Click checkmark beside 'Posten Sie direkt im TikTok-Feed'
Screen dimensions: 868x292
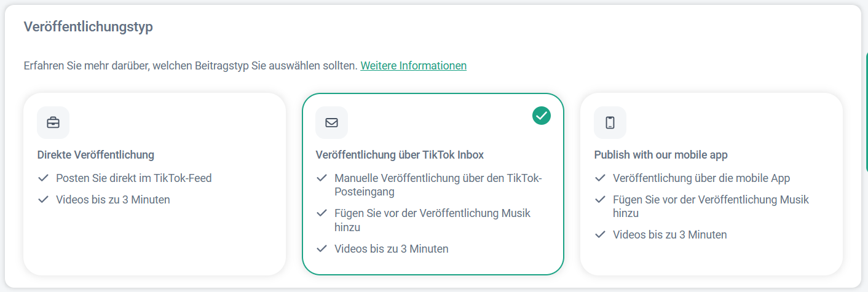[x=43, y=178]
